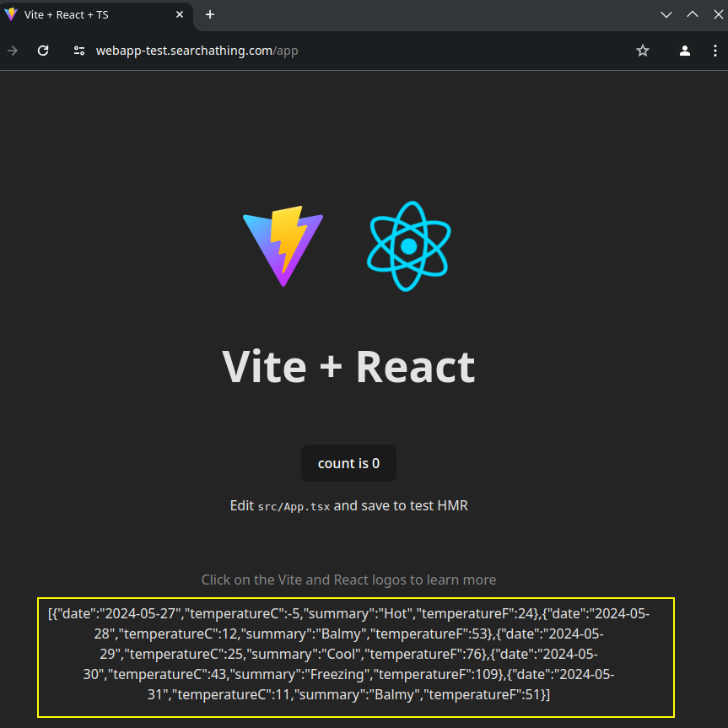Close the Vite + React + TS tab

(180, 15)
